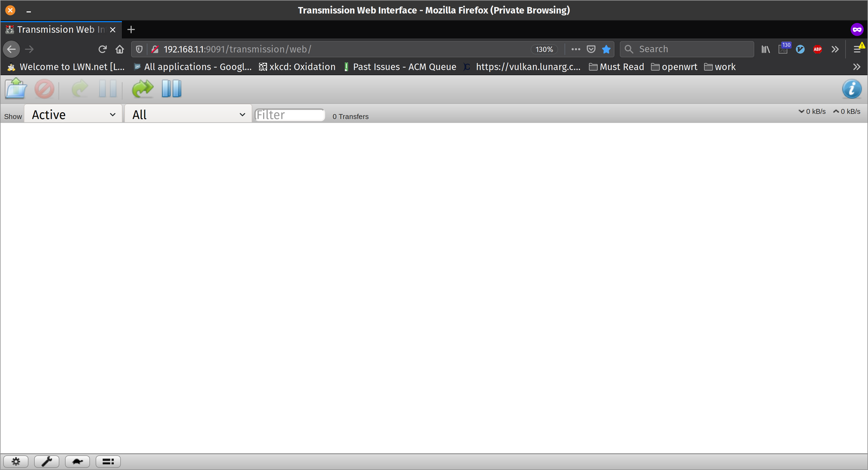Screen dimensions: 868x470
Task: Click the download speed 0 kB/s indicator
Action: coord(812,111)
